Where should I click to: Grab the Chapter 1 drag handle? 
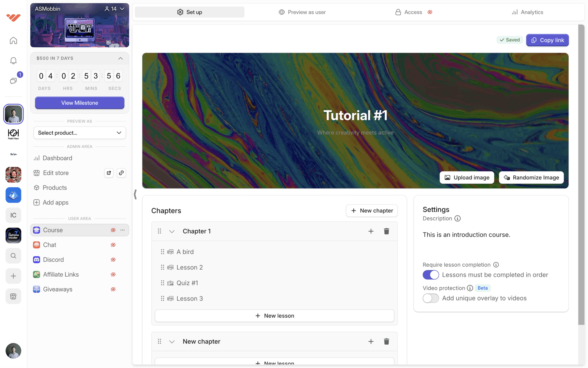(159, 231)
